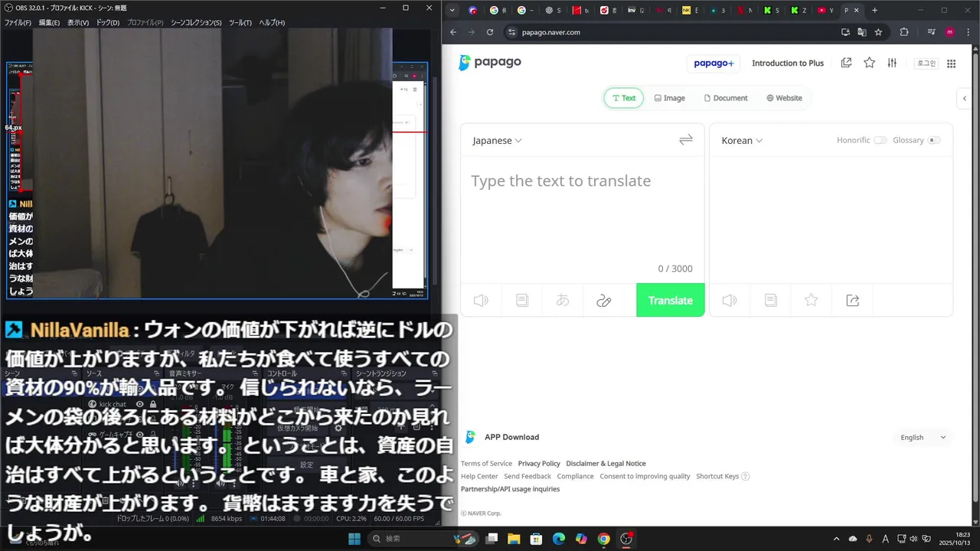
Task: Open Microsoft Edge from taskbar
Action: [559, 539]
